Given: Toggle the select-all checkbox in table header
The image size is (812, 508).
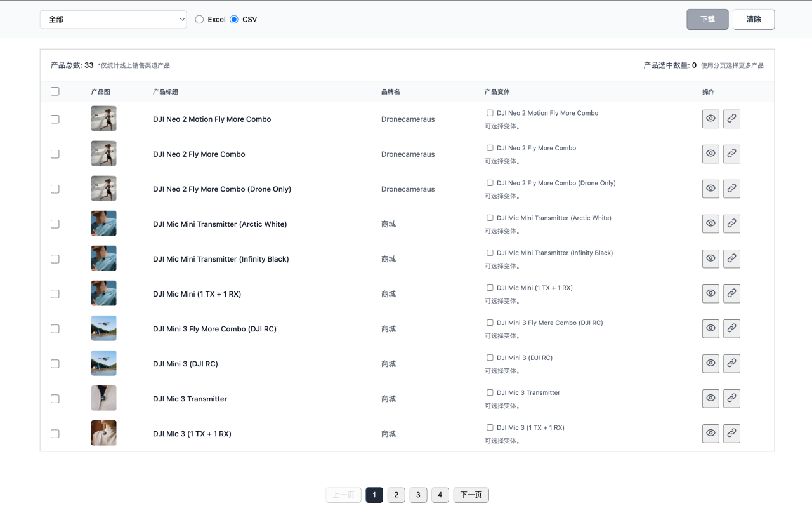Looking at the screenshot, I should [55, 91].
